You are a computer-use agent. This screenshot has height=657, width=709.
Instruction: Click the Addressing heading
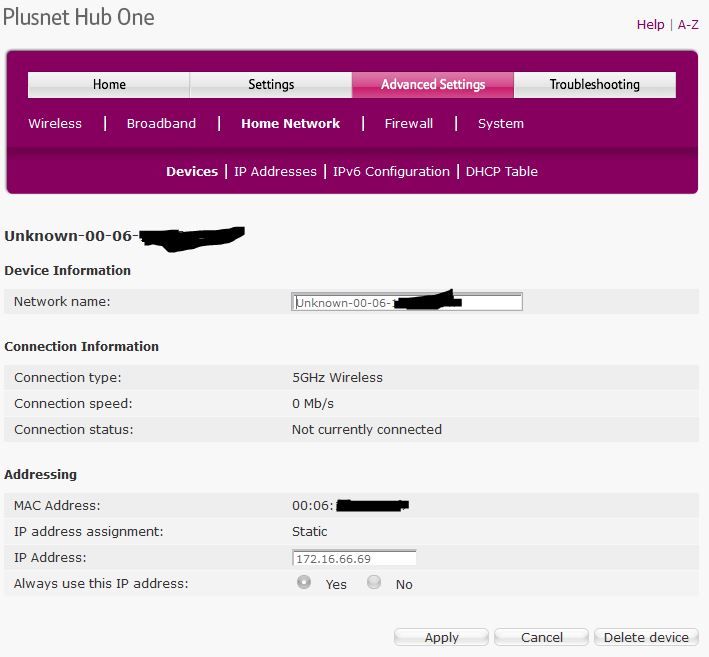(x=41, y=474)
